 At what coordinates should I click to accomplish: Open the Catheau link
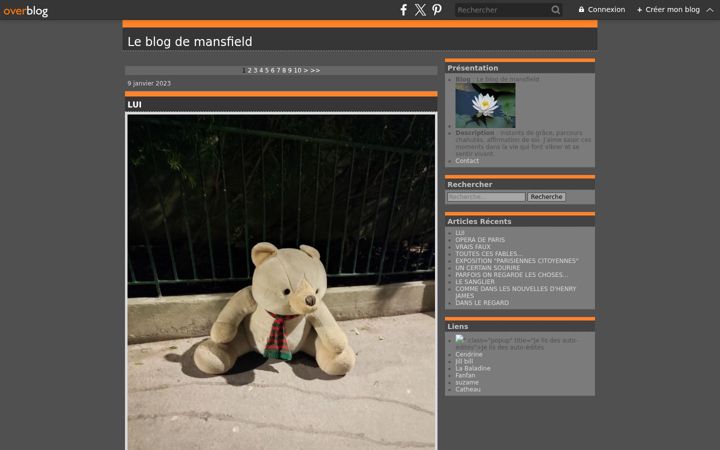(468, 389)
